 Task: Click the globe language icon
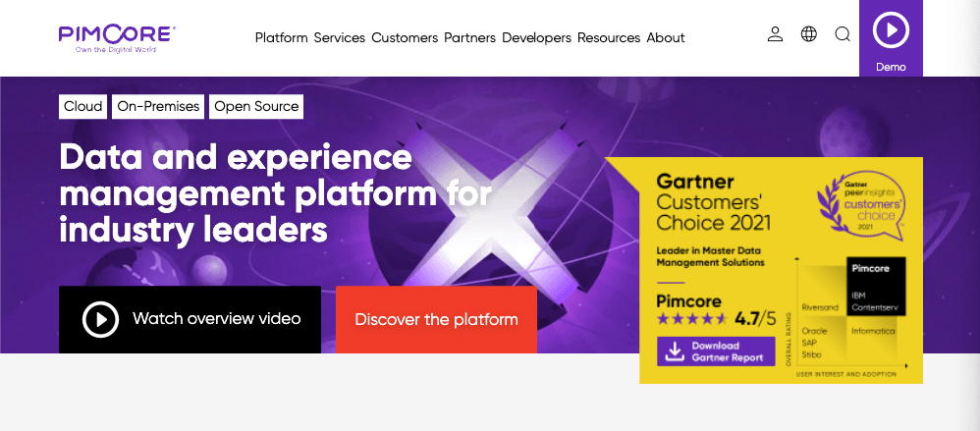pos(809,34)
